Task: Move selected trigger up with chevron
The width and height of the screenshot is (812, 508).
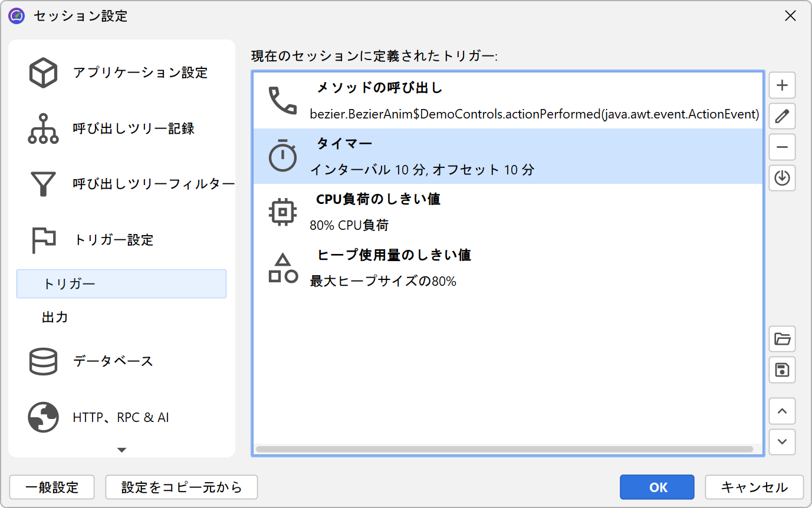Action: tap(782, 411)
